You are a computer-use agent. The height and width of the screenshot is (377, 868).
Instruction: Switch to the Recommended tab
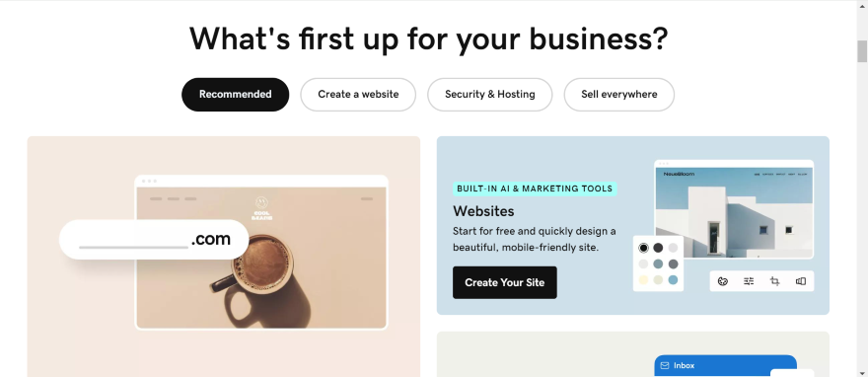pos(236,94)
